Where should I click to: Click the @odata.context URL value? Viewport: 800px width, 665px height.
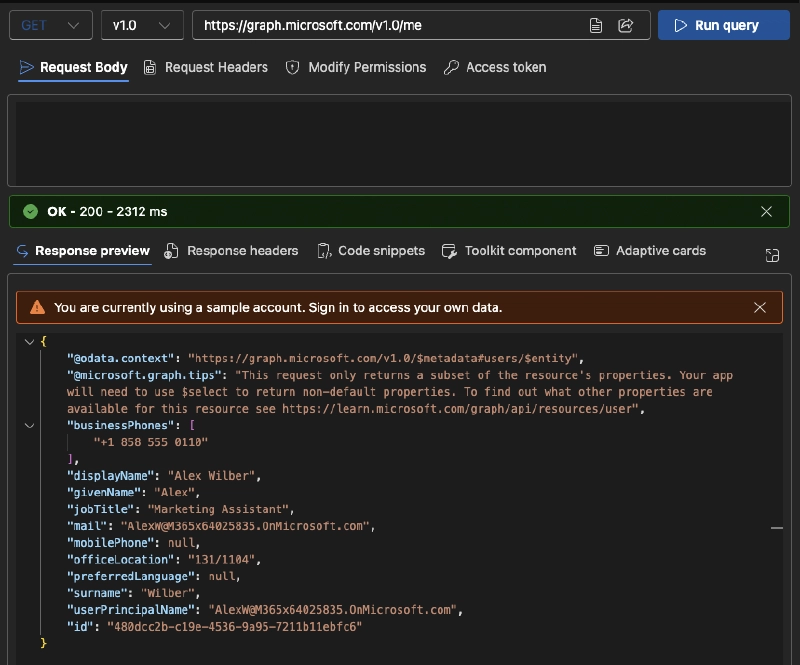383,358
